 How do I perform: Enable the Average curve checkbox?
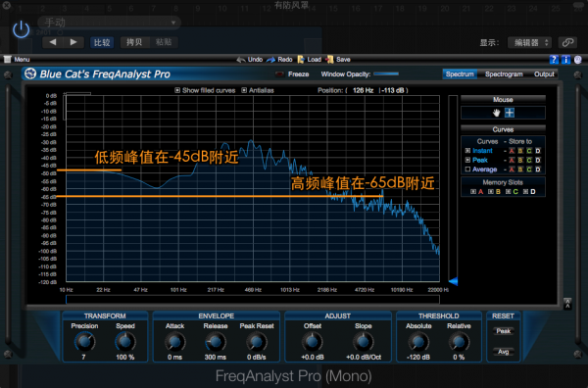coord(467,170)
